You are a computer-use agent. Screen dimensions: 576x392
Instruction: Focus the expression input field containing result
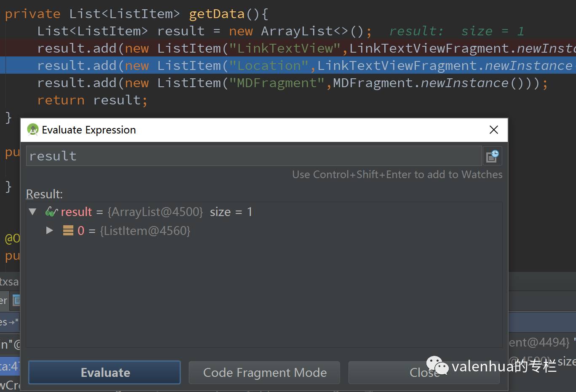click(x=253, y=156)
